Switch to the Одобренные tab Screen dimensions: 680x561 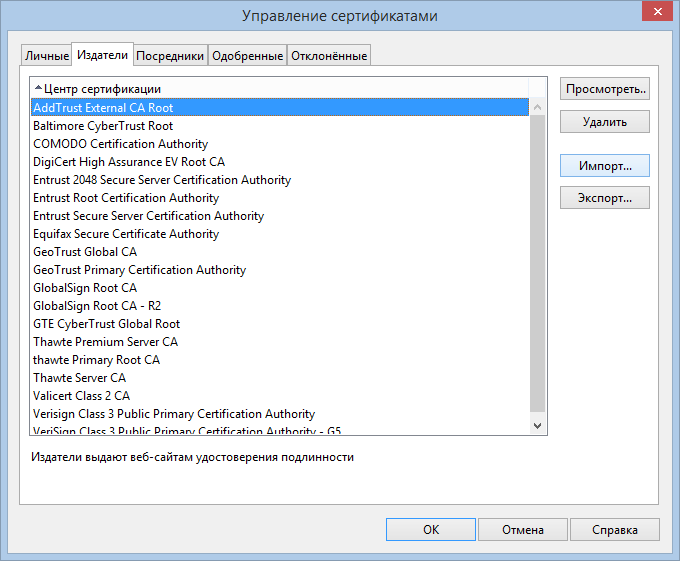248,55
